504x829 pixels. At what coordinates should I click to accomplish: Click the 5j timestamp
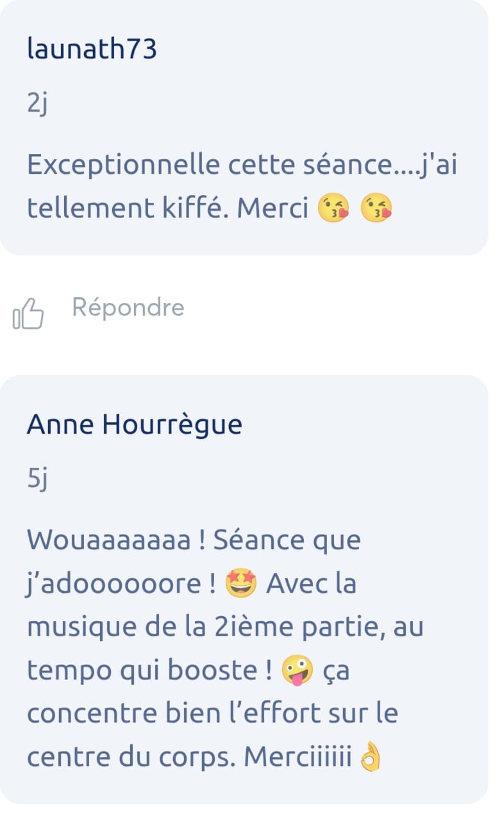37,479
